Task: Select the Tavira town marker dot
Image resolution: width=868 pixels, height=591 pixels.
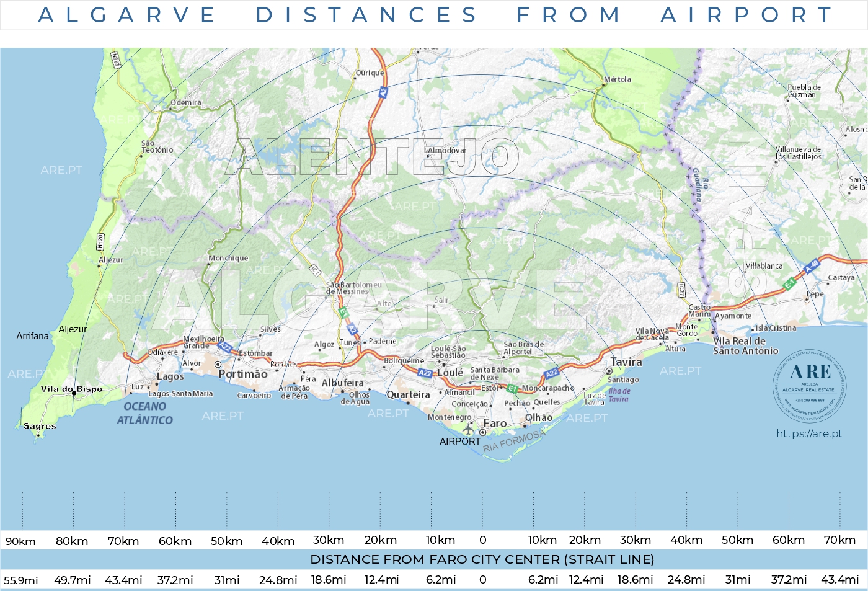Action: [x=609, y=371]
